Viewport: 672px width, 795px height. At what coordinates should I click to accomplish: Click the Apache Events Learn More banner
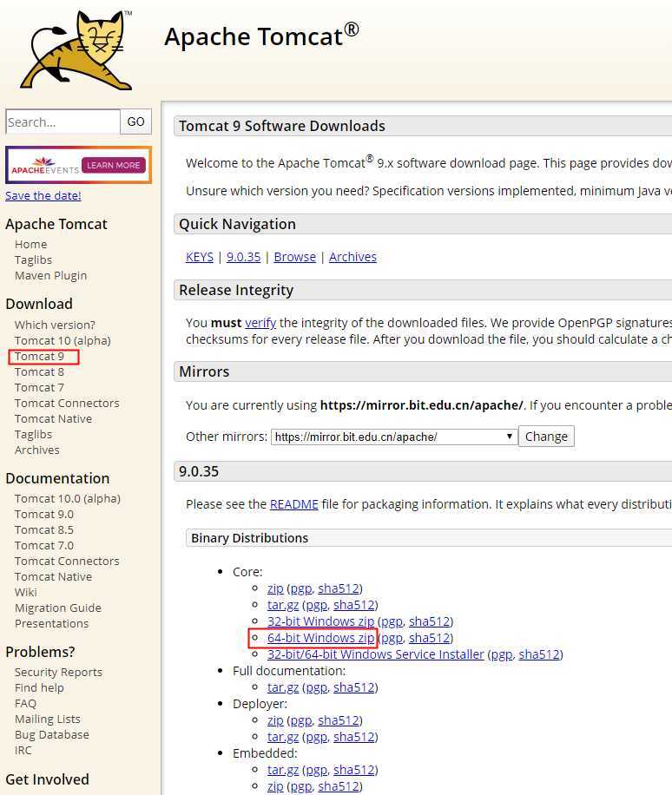(x=78, y=165)
